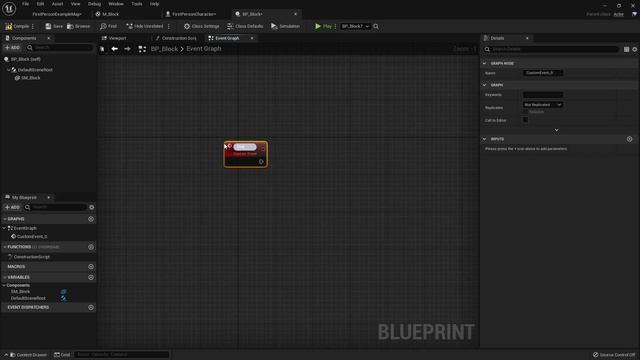Focus the My Blueprint search field
640x360 pixels.
click(56, 207)
